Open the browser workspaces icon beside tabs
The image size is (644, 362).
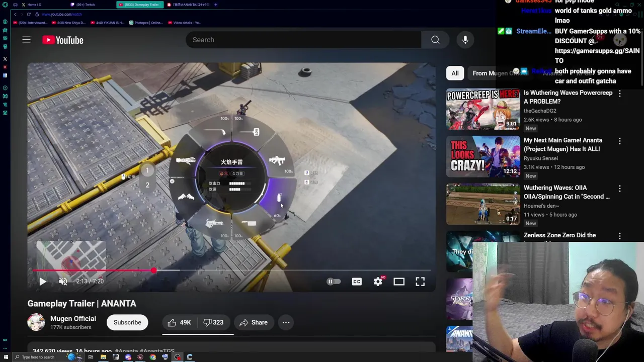click(15, 5)
